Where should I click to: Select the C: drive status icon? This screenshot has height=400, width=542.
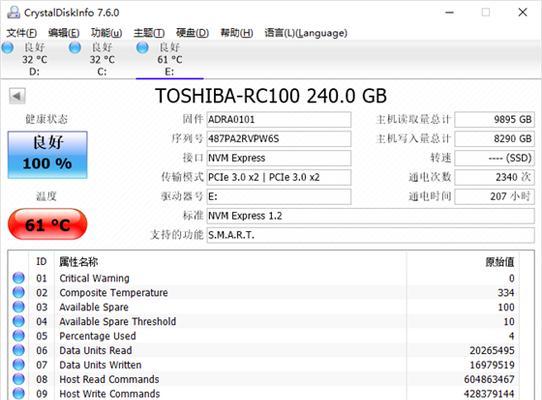click(75, 47)
